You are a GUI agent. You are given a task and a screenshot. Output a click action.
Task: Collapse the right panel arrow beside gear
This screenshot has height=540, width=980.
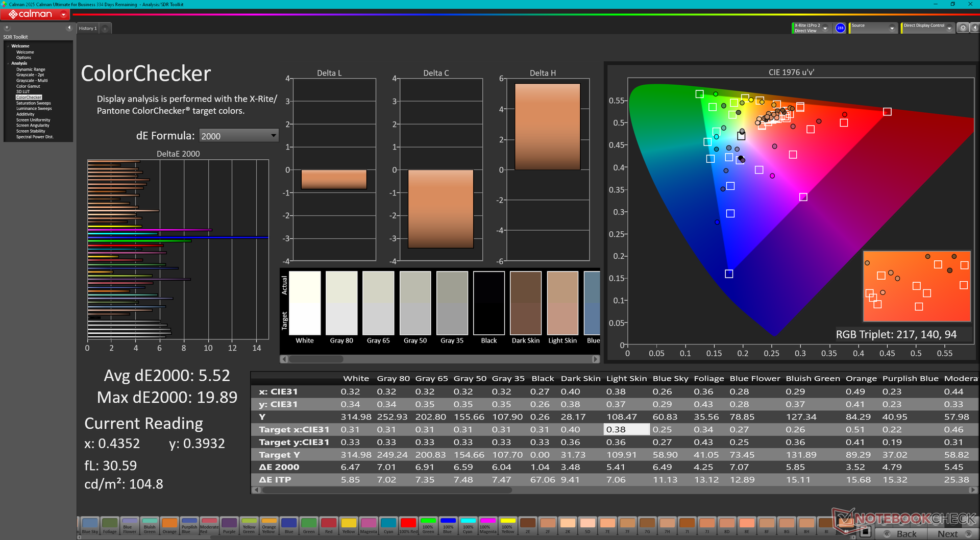point(974,28)
